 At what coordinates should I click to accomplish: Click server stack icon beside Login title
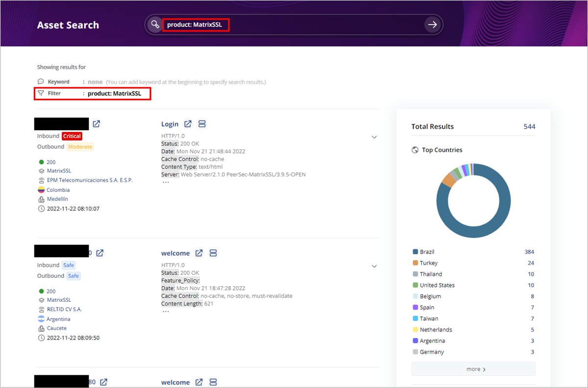tap(202, 124)
